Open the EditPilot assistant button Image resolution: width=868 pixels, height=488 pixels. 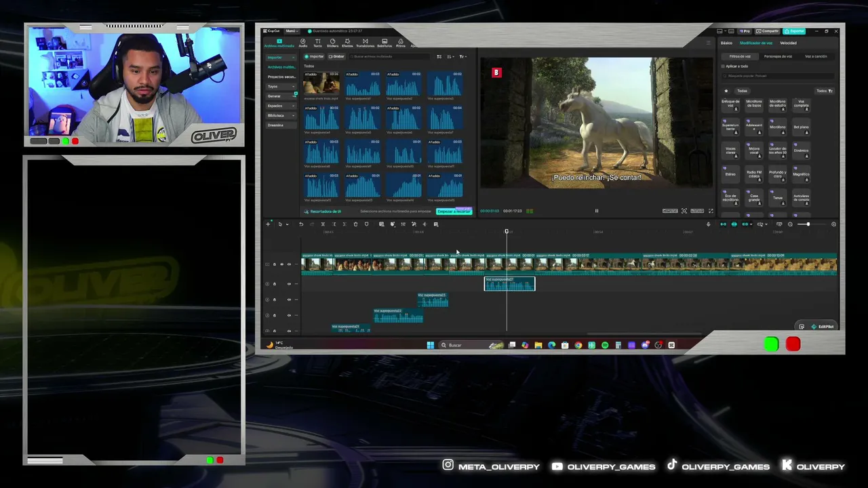[x=823, y=327]
